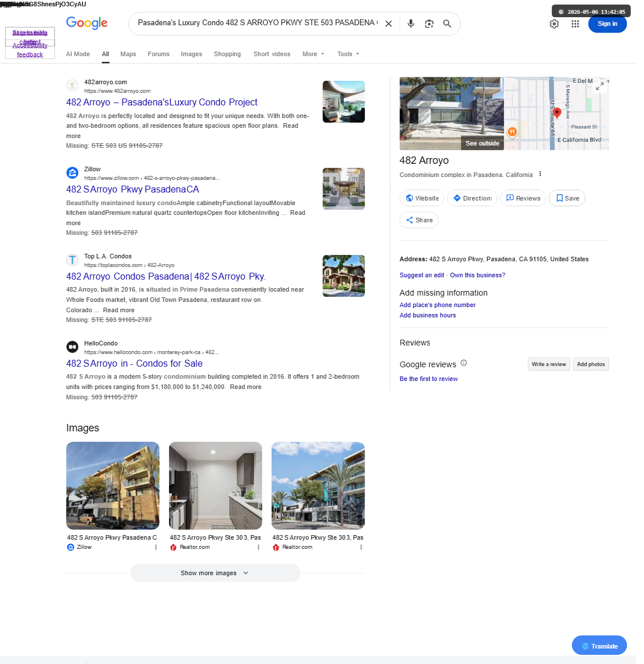
Task: Click 482arroyo.com favicon icon
Action: (x=72, y=85)
